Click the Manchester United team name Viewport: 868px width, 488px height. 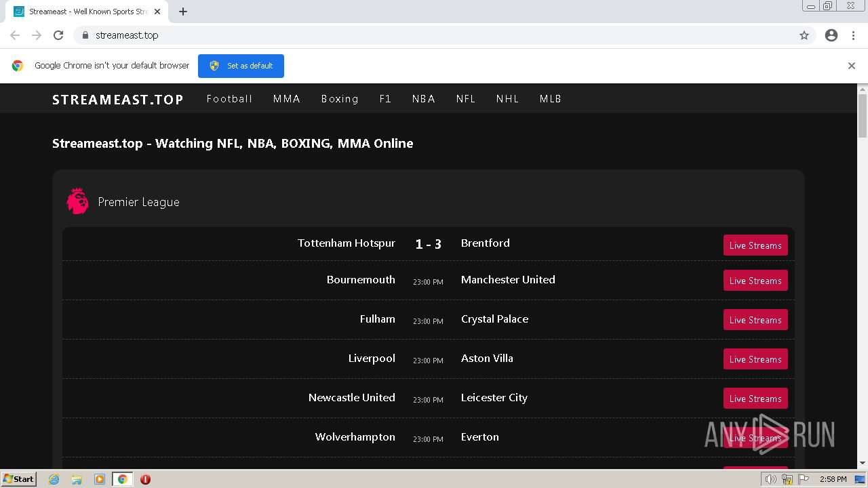click(508, 280)
